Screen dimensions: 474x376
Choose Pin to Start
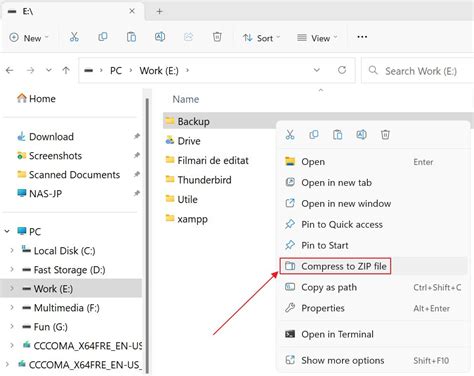(373, 245)
